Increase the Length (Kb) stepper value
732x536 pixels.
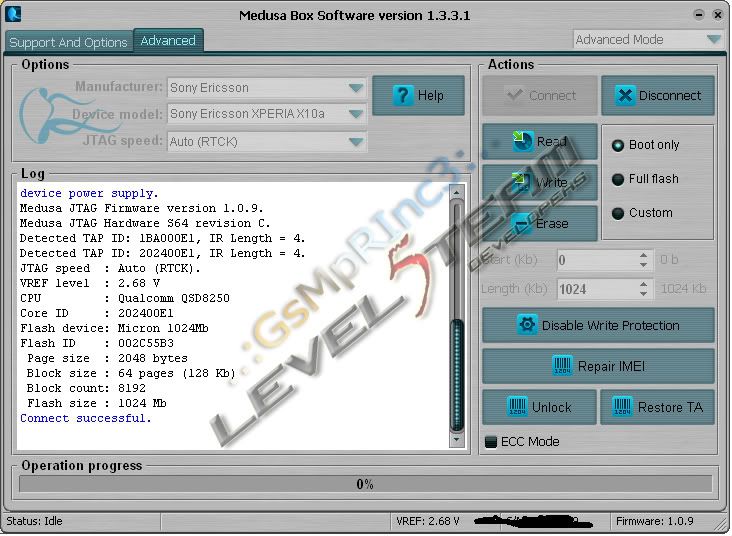(644, 284)
